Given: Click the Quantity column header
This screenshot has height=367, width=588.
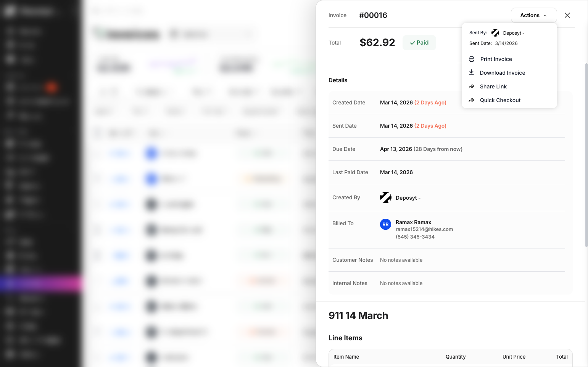Looking at the screenshot, I should [x=456, y=357].
